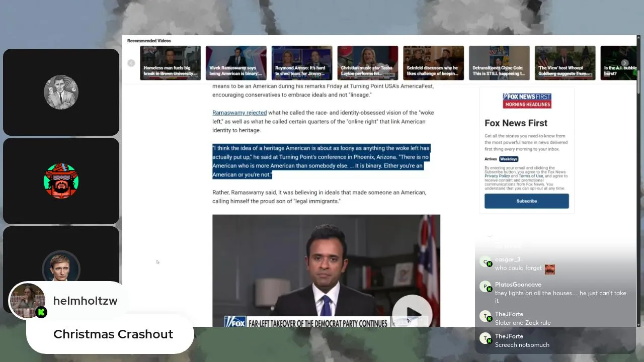
Task: Click the third participant's portrait avatar
Action: (x=61, y=266)
